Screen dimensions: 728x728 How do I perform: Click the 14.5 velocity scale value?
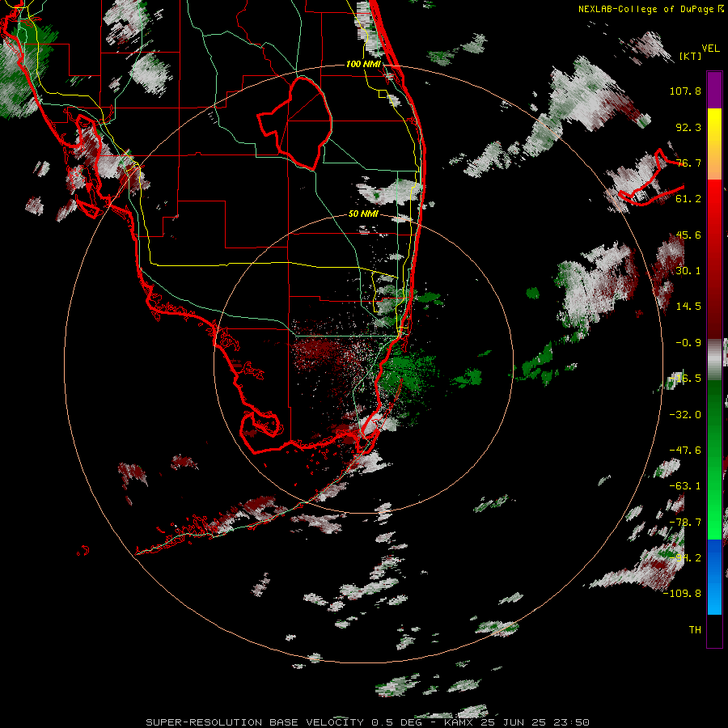pyautogui.click(x=688, y=307)
